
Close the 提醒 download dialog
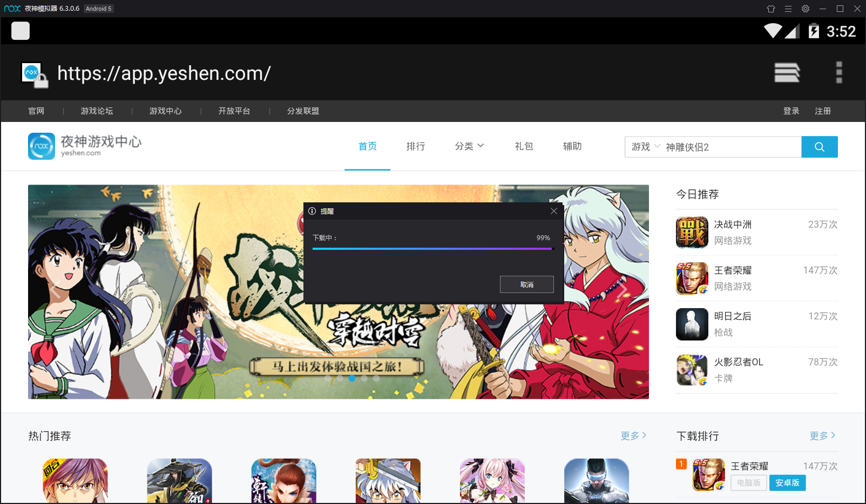[554, 211]
